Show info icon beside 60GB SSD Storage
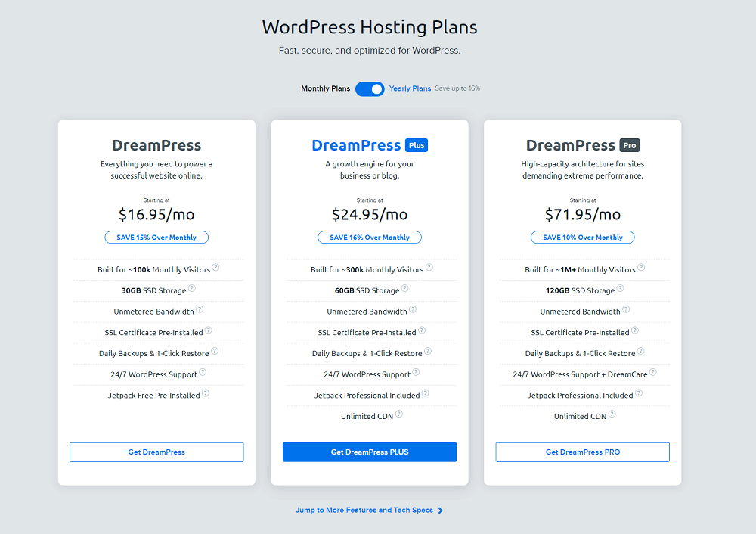 tap(405, 288)
